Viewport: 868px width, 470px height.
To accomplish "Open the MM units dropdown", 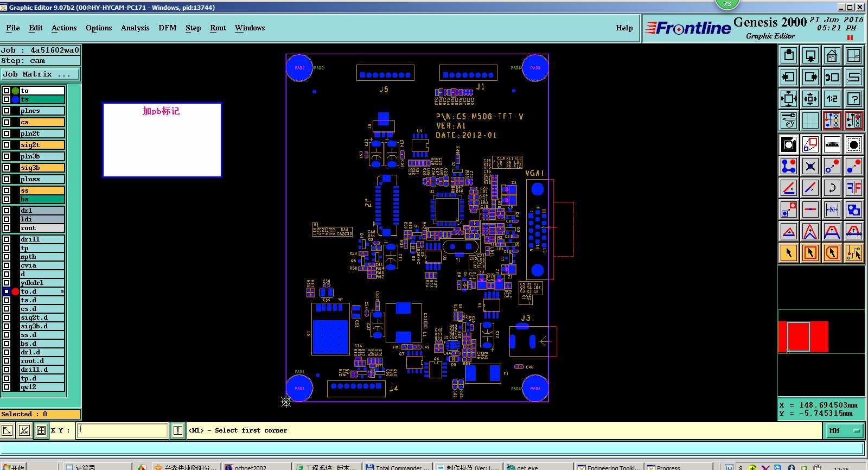I will click(x=845, y=431).
